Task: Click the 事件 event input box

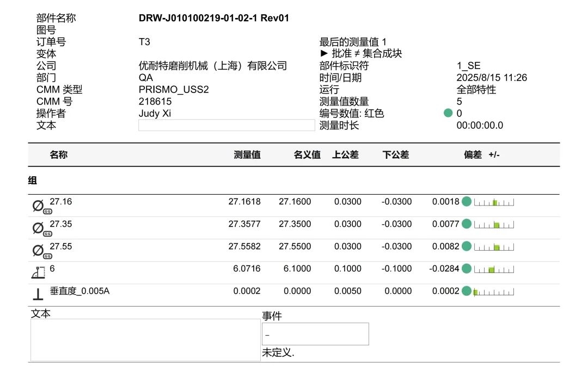Action: pos(315,334)
